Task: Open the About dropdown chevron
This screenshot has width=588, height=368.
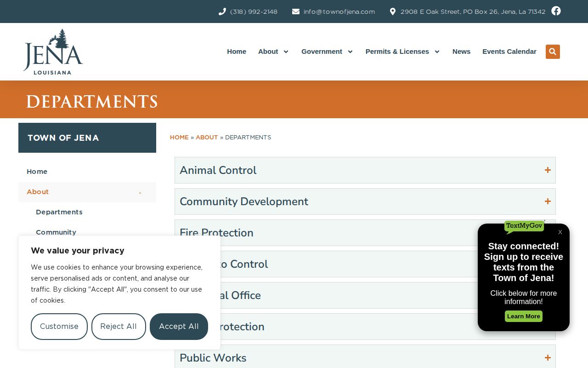Action: pos(286,52)
